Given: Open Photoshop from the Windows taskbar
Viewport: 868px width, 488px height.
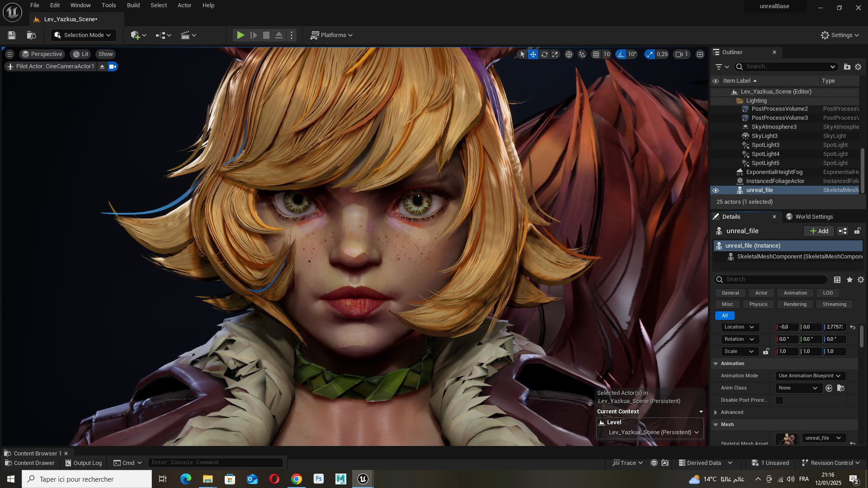Looking at the screenshot, I should coord(319,479).
